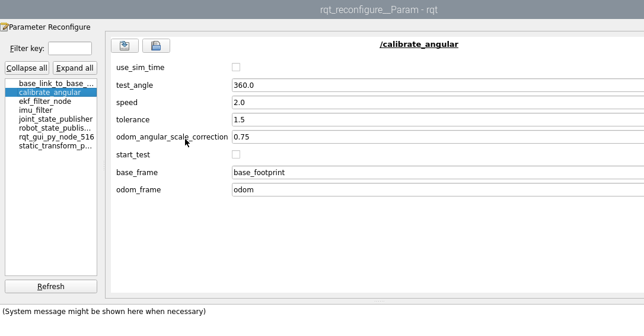Focus the Filter key input field
644x336 pixels.
pyautogui.click(x=70, y=48)
